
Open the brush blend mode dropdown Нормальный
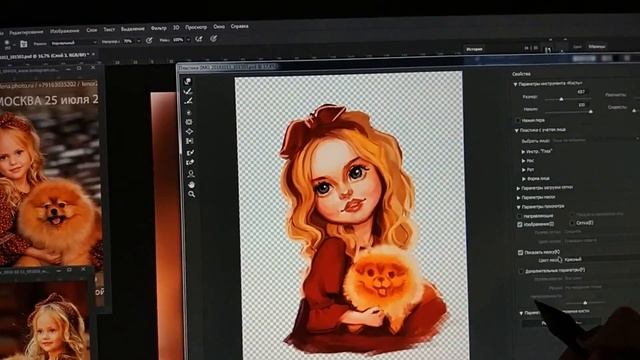pyautogui.click(x=74, y=42)
